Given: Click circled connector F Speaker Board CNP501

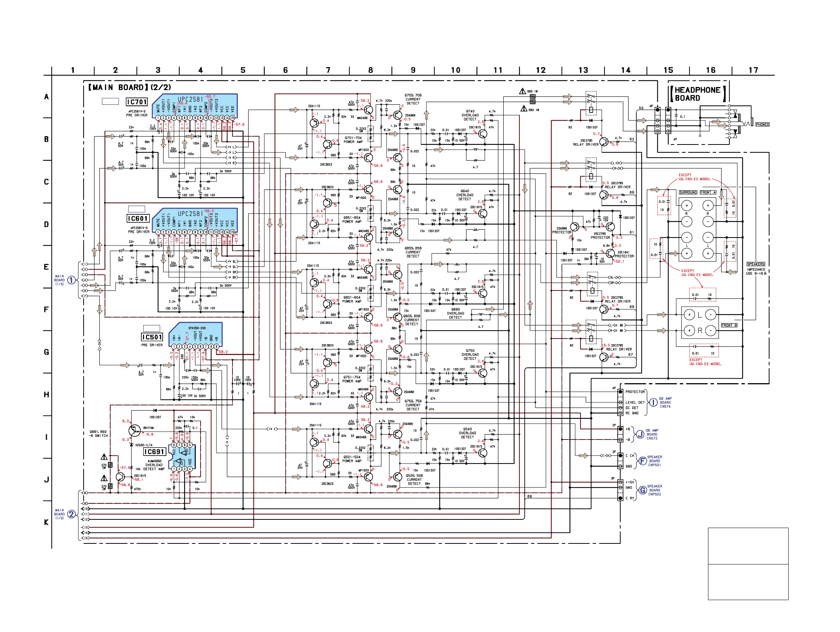Looking at the screenshot, I should click(642, 461).
